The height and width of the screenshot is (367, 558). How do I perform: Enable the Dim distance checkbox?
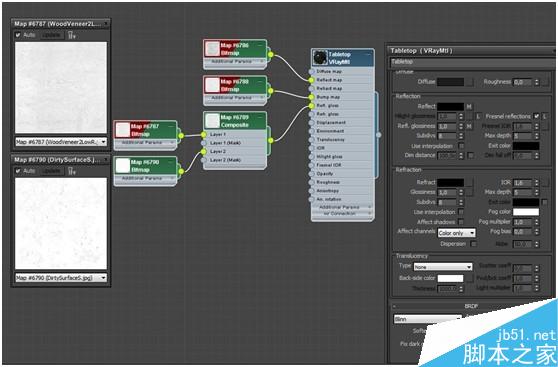tap(470, 156)
